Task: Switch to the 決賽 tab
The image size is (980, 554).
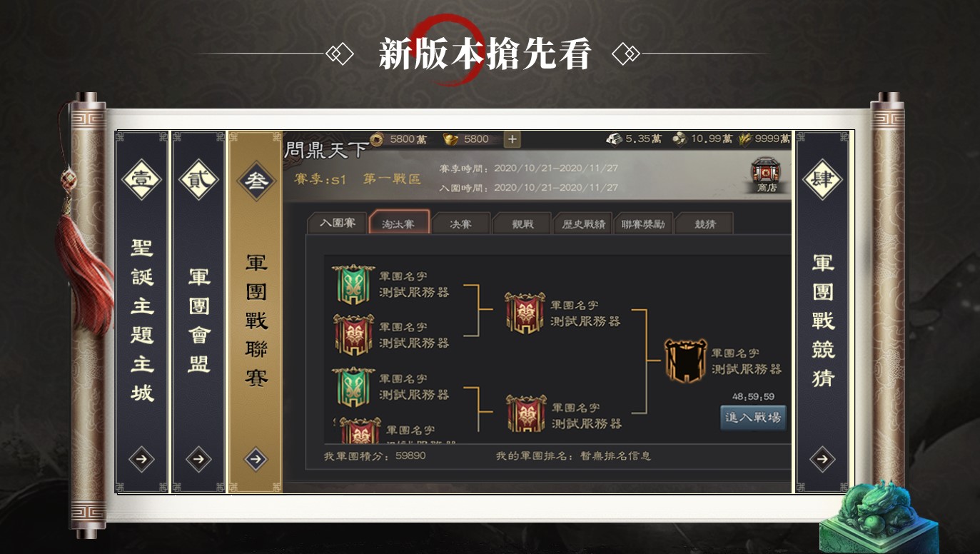Action: [460, 223]
